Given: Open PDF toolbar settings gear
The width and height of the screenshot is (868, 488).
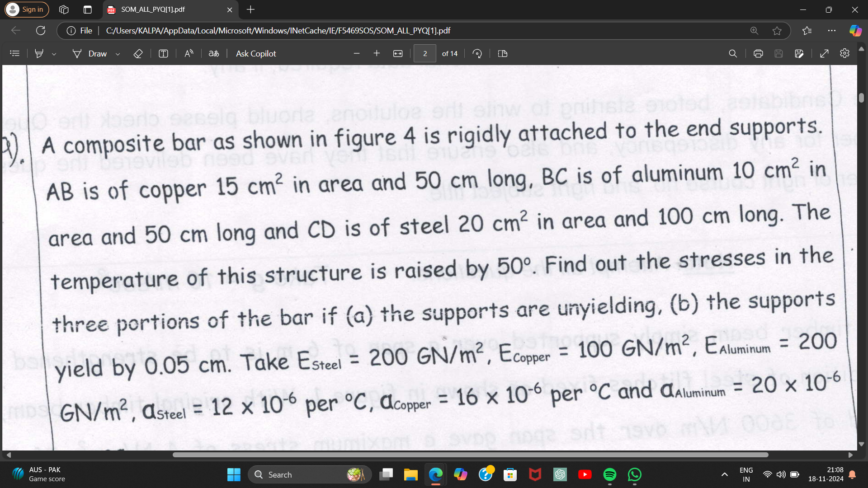Looking at the screenshot, I should coord(844,53).
